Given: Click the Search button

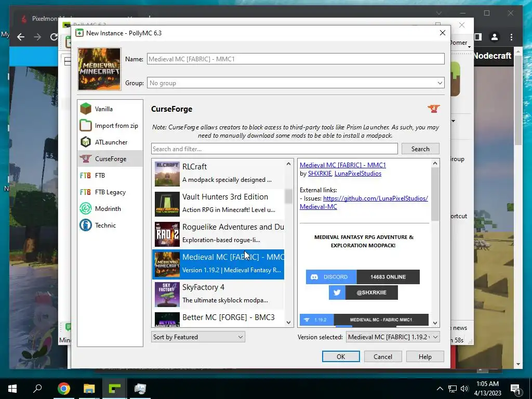Looking at the screenshot, I should point(420,149).
